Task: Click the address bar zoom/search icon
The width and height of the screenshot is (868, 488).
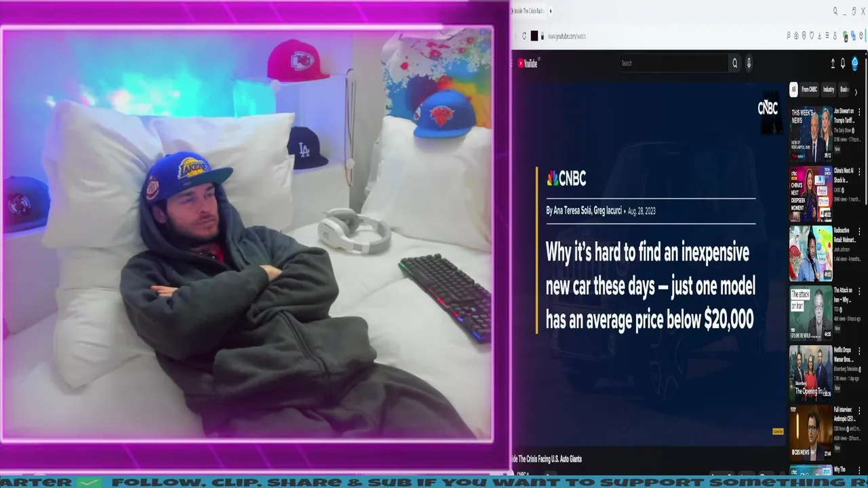Action: (x=789, y=35)
